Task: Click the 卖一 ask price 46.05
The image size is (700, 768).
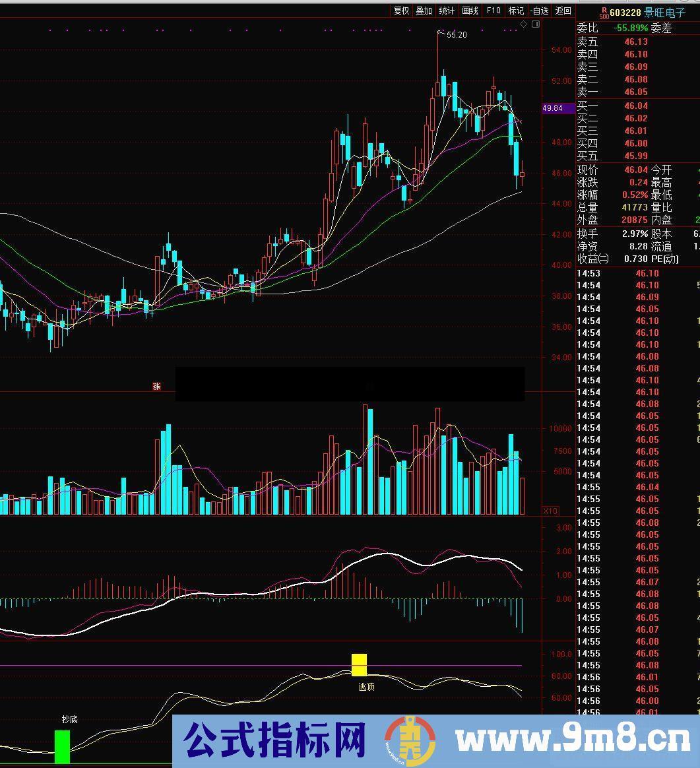Action: click(636, 92)
